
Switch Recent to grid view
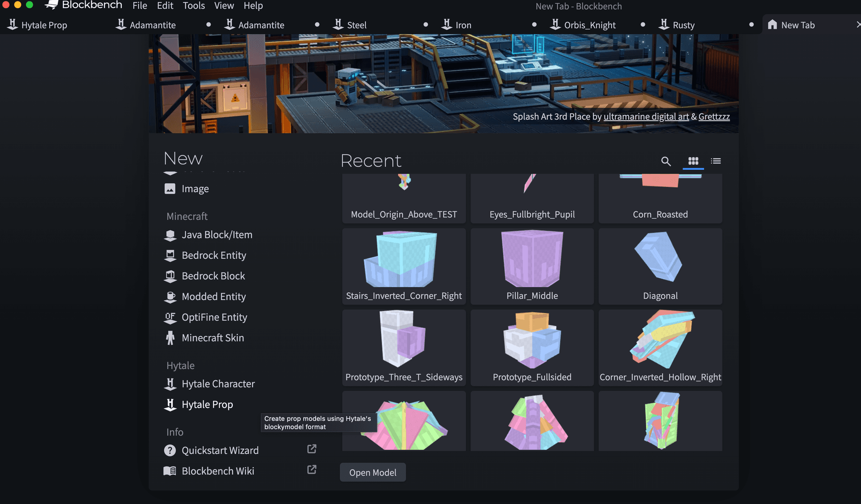(x=693, y=161)
